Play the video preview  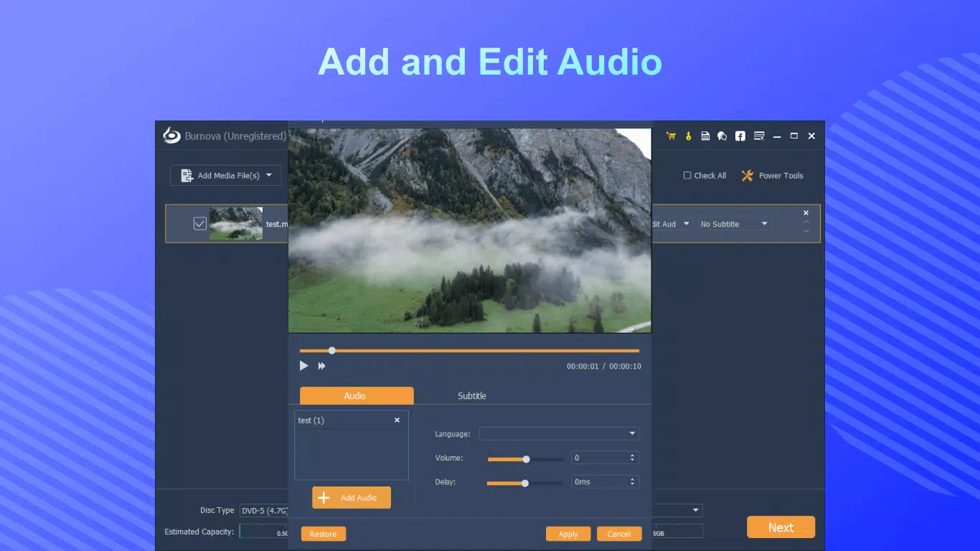click(x=303, y=366)
